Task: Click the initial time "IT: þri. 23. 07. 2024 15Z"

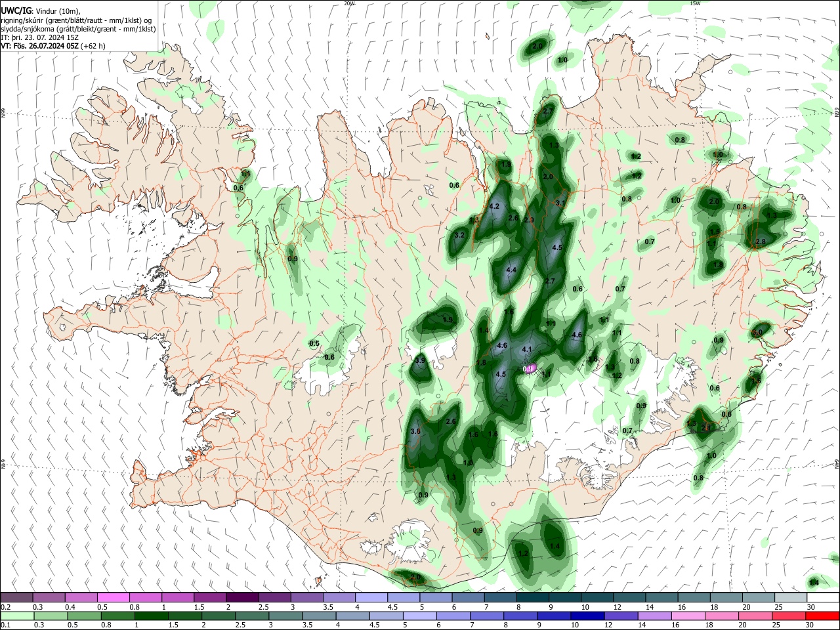Action: coord(39,37)
